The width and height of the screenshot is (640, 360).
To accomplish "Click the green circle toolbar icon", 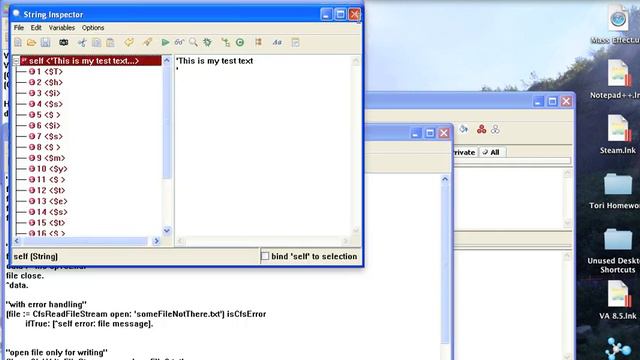I will [x=240, y=42].
